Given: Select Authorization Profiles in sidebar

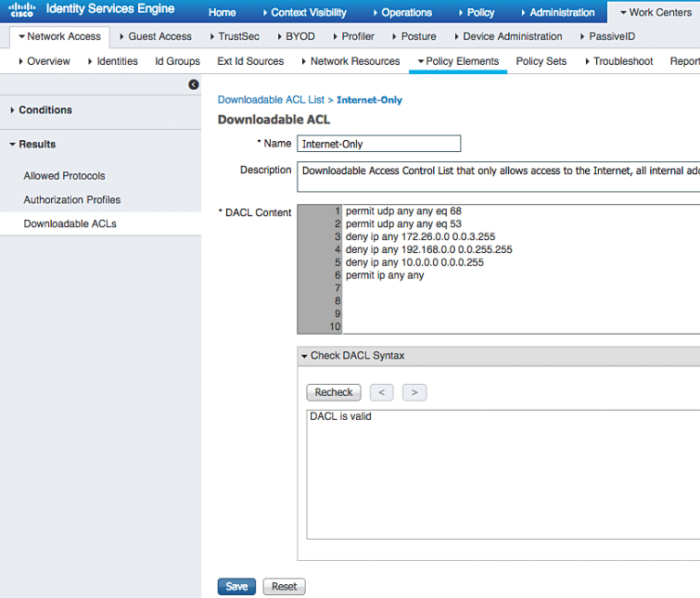Looking at the screenshot, I should 72,200.
